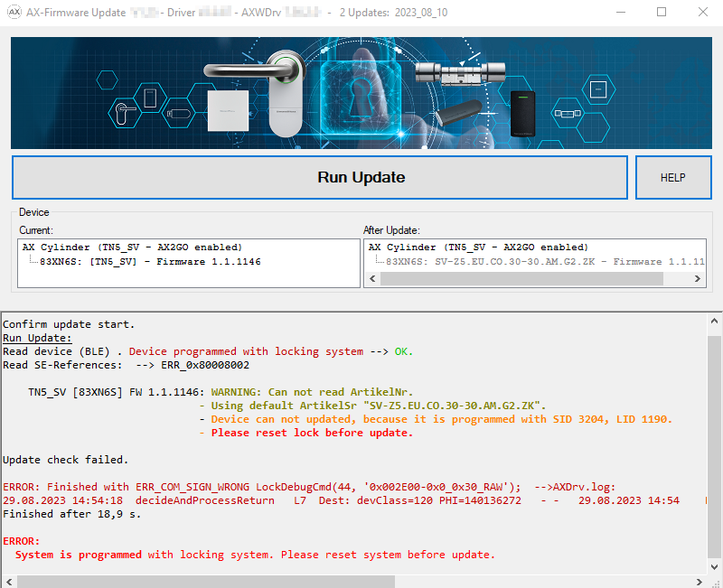Select the SV-Z5.EU.CO.30-30.AM.G2.ZK firmware entry
The width and height of the screenshot is (723, 588).
(542, 262)
